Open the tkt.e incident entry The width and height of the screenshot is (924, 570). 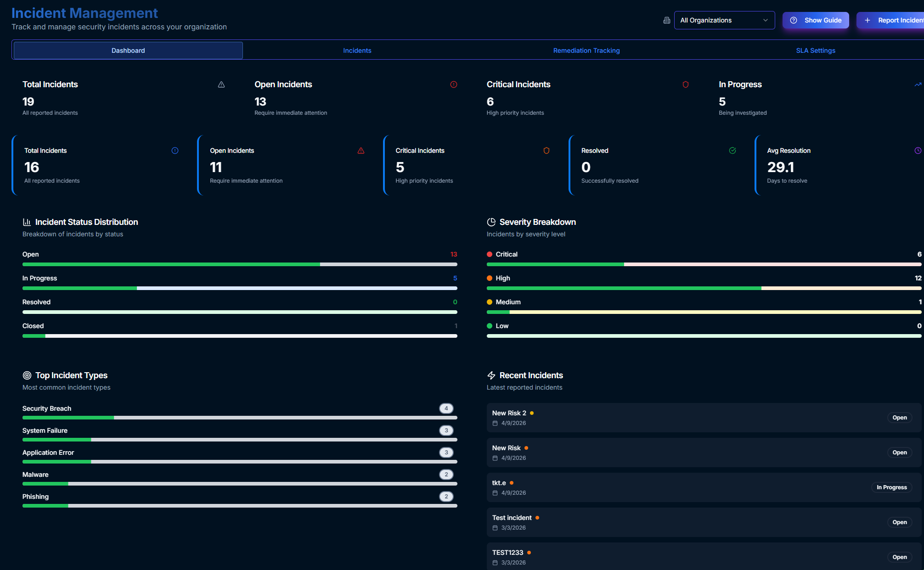pos(704,487)
